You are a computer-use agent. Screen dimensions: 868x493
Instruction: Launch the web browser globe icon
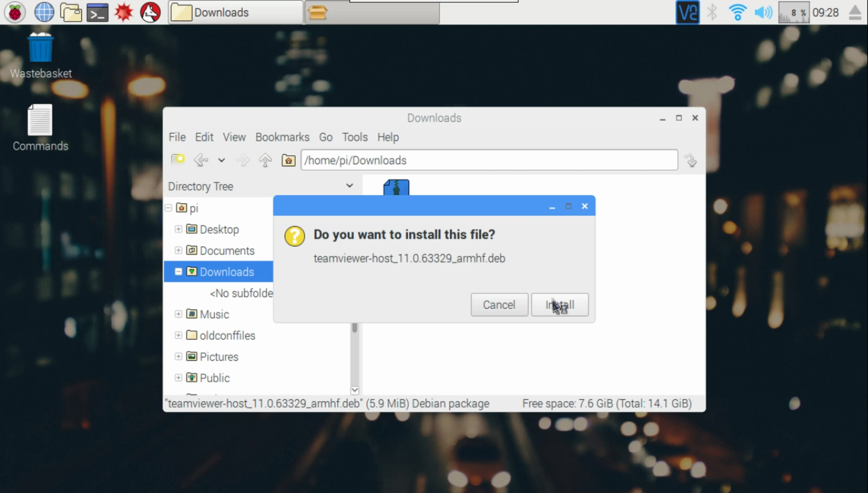(x=44, y=12)
